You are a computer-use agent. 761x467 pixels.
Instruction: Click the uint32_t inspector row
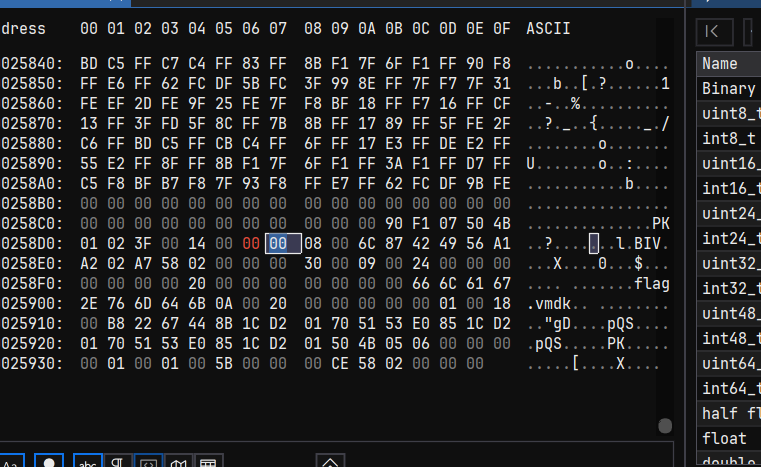(728, 264)
